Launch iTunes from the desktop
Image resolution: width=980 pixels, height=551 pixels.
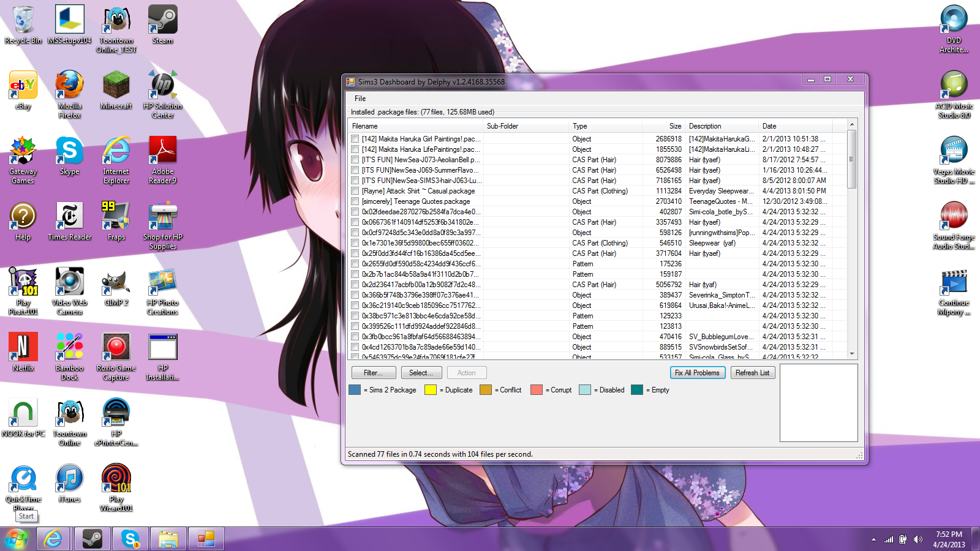point(70,483)
